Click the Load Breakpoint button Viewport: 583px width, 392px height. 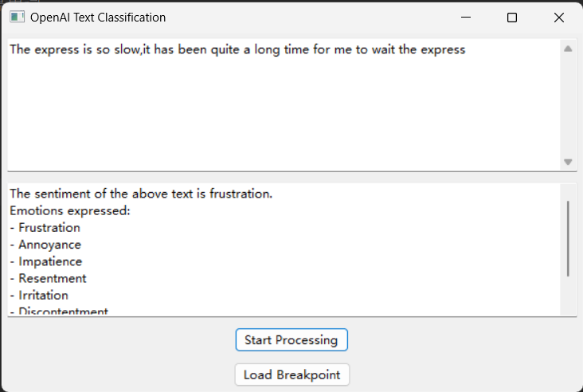coord(292,374)
